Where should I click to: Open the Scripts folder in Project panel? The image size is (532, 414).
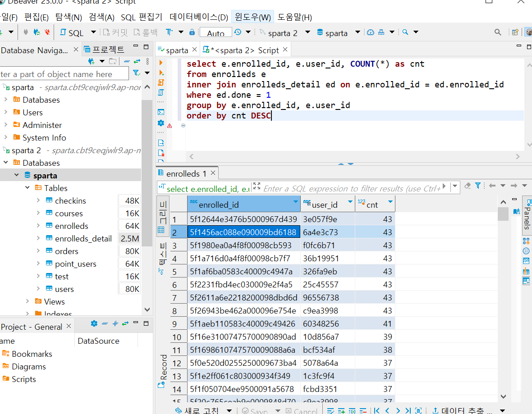coord(24,379)
